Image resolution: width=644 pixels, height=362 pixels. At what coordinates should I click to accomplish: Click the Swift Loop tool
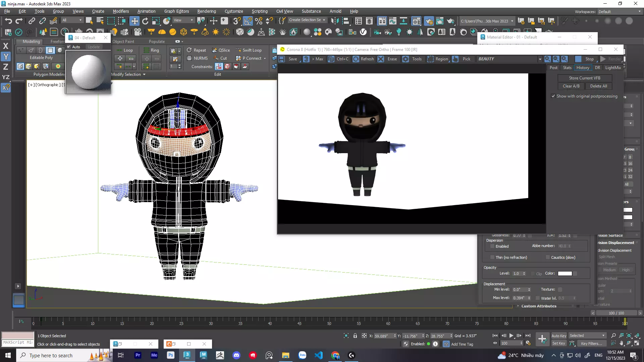click(249, 50)
